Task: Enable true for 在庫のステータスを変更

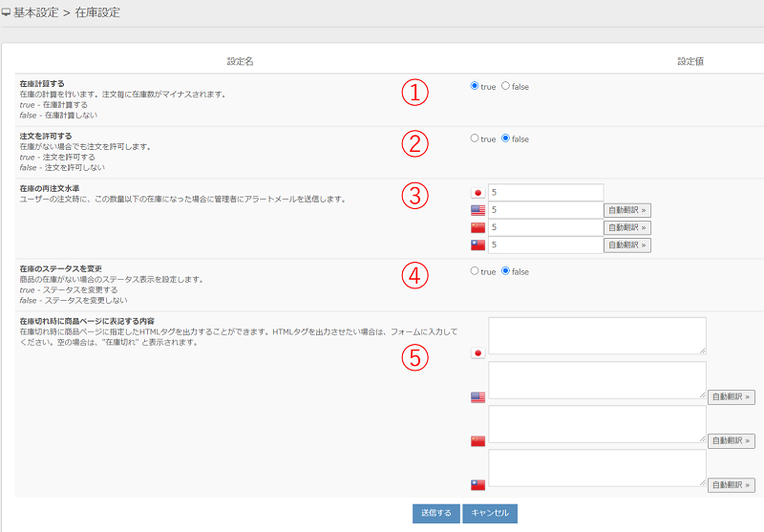Action: click(475, 271)
